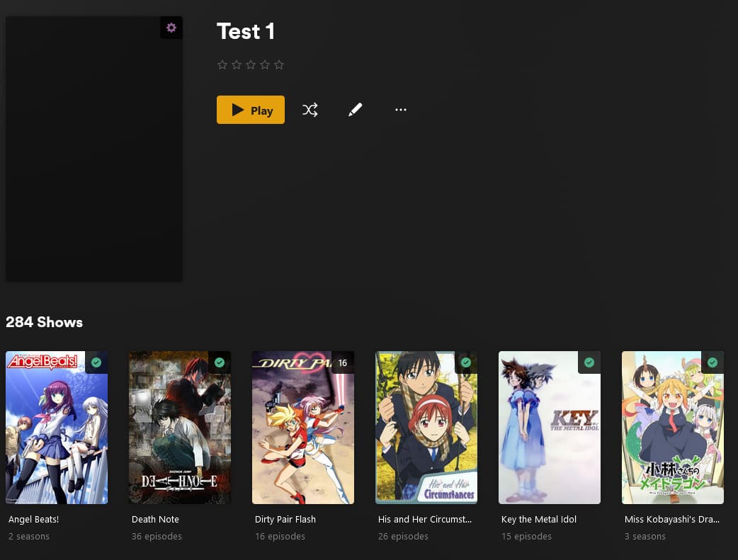The image size is (738, 560).
Task: Rate the collection four stars
Action: 265,64
